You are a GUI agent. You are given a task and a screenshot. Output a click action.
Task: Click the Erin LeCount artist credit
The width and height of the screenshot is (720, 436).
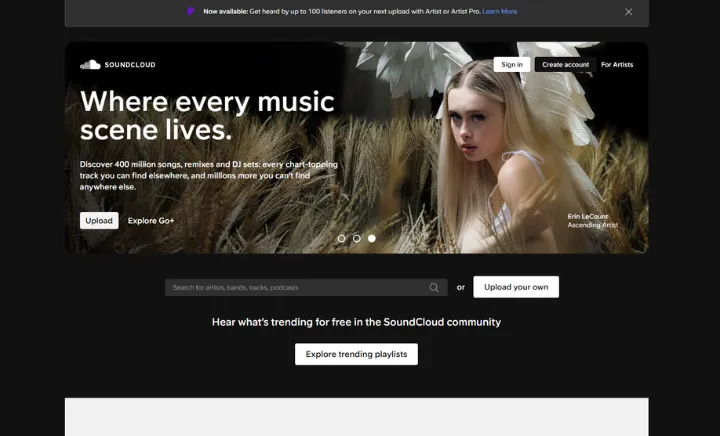coord(592,221)
